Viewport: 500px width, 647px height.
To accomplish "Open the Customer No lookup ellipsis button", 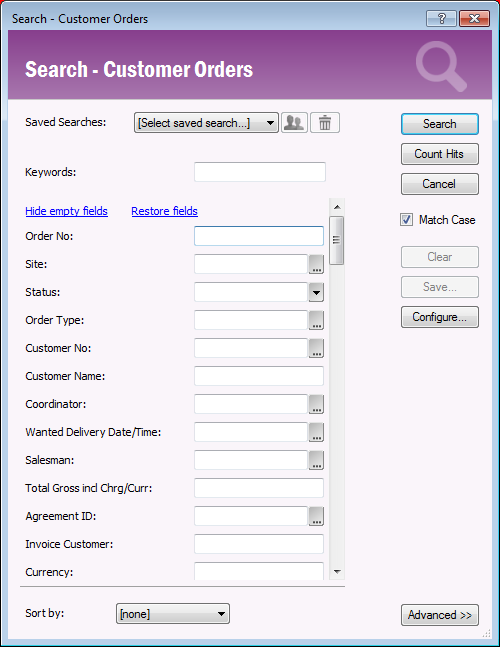I will point(316,348).
